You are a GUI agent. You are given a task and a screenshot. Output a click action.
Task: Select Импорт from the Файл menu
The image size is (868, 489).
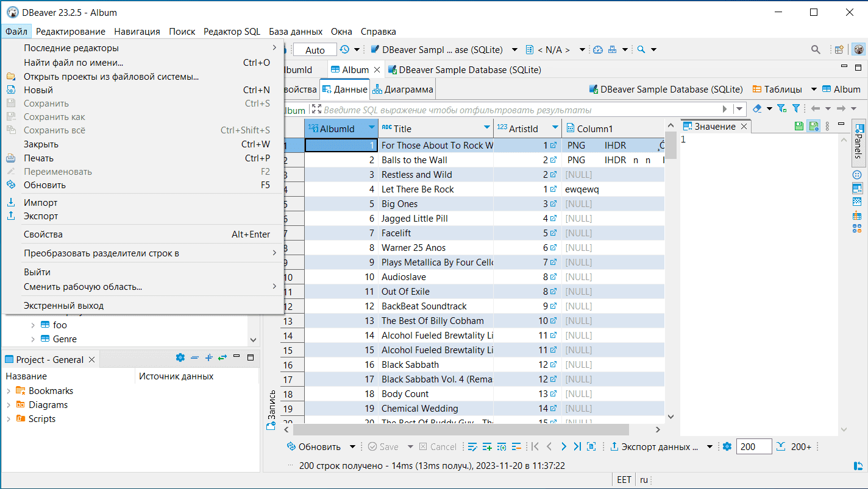(40, 203)
